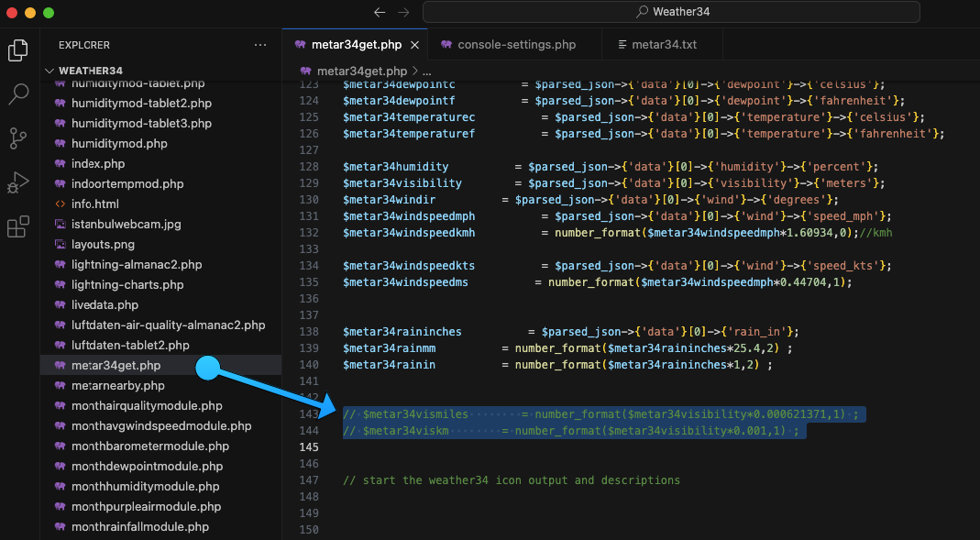Click the $metar34visibility variable on line 129

point(402,183)
